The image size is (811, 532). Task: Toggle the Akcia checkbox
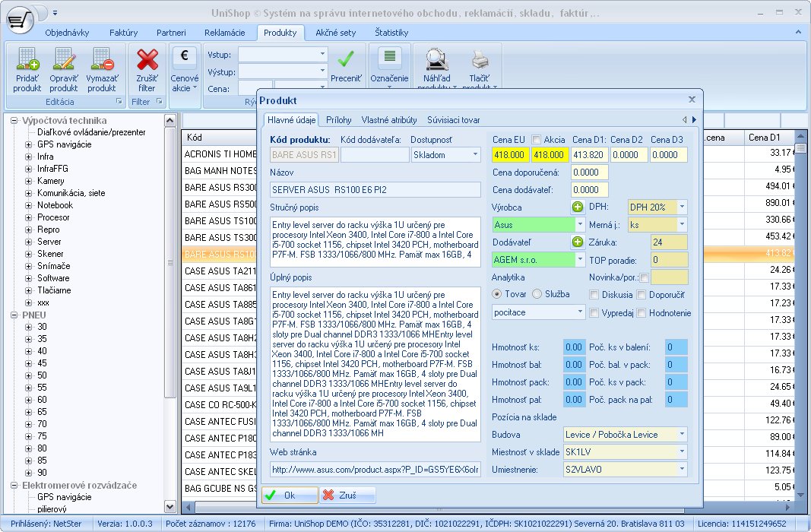[537, 140]
